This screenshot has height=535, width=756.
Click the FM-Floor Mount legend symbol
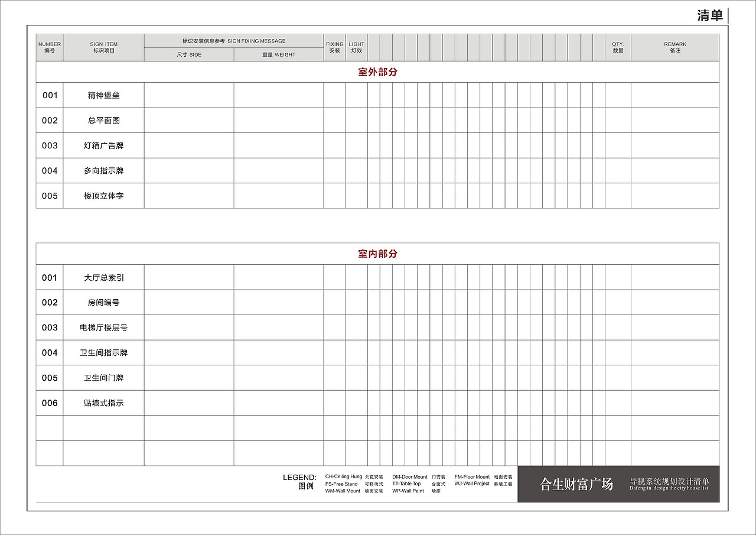click(x=472, y=476)
